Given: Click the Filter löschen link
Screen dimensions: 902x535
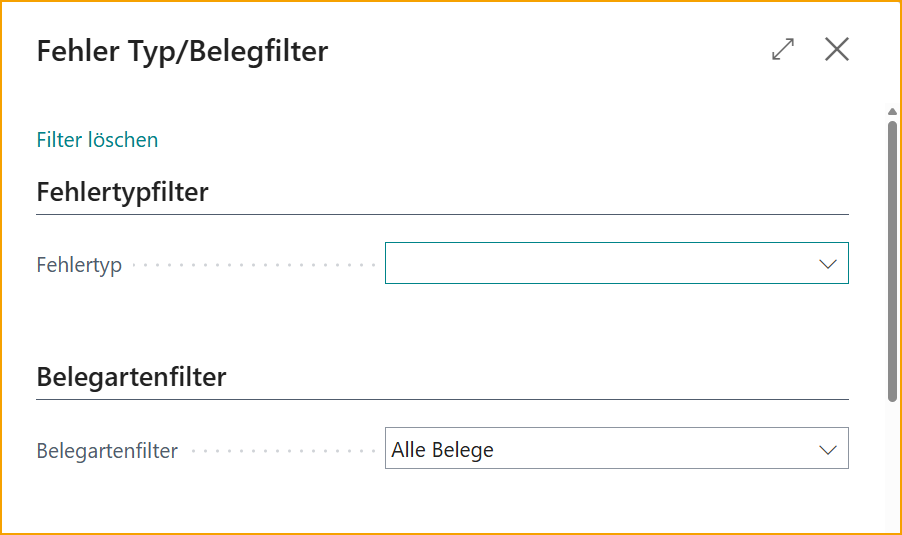Looking at the screenshot, I should coord(97,140).
